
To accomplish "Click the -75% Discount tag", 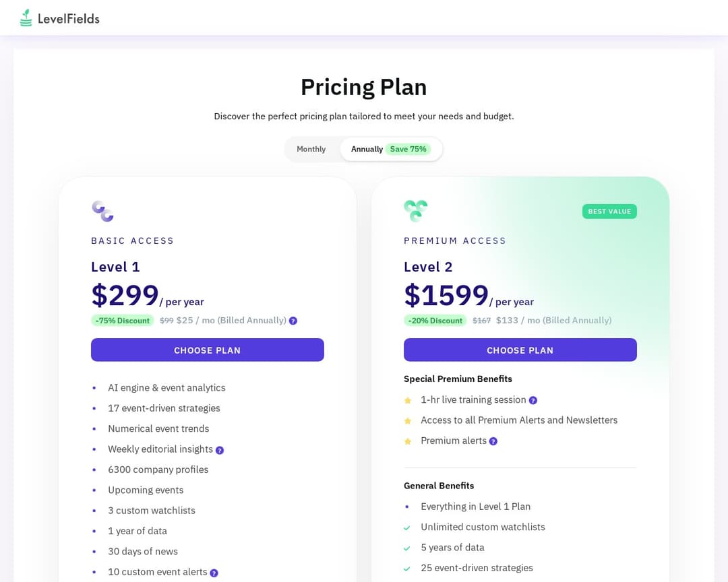I will click(x=122, y=321).
